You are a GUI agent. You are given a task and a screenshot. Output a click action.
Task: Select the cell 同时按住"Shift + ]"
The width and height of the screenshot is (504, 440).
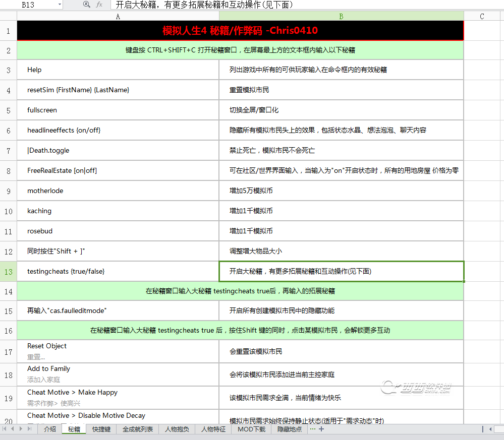tap(118, 251)
